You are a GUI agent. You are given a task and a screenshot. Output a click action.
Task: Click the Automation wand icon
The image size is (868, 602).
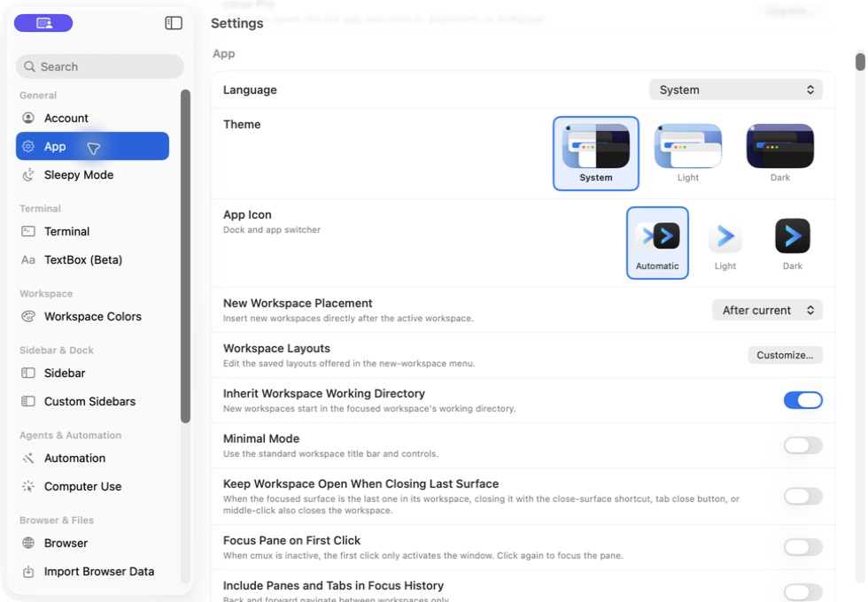pyautogui.click(x=28, y=459)
